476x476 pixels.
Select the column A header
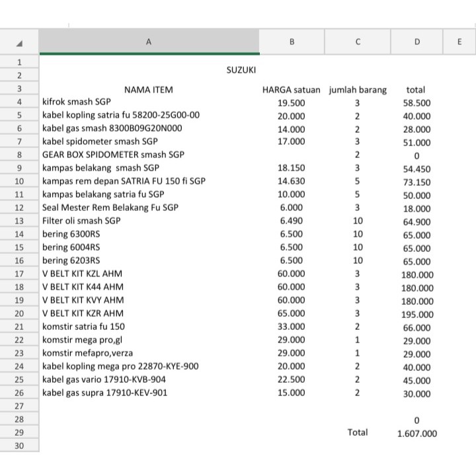[x=149, y=42]
